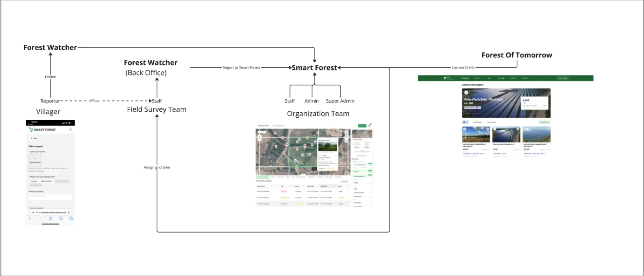
Task: Select the Deforestation event option in phone form
Action: [x=47, y=181]
